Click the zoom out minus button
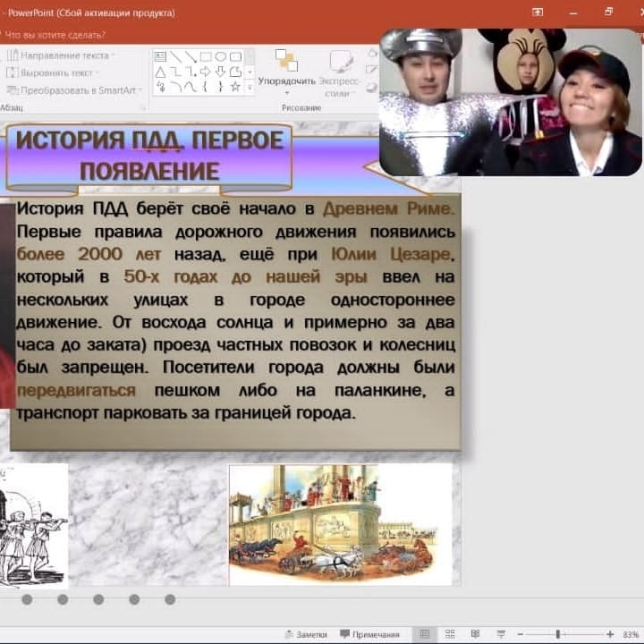This screenshot has width=644, height=644. coord(520,634)
